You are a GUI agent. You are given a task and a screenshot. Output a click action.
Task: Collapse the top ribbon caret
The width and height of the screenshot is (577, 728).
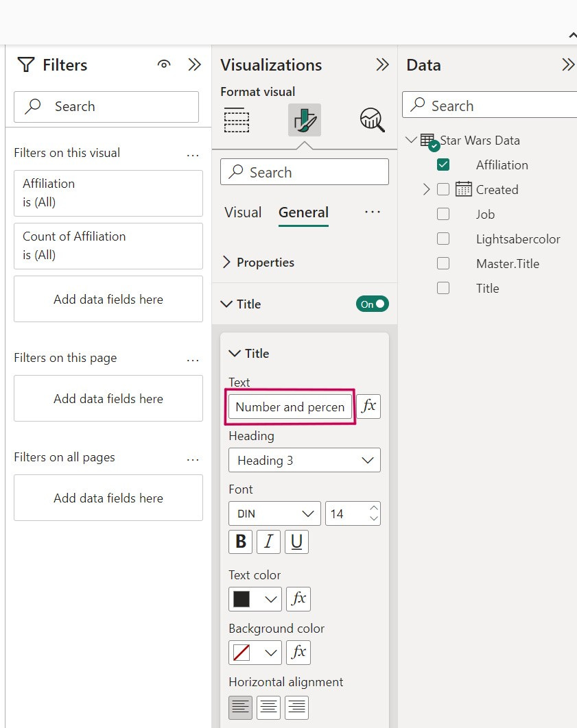(572, 35)
